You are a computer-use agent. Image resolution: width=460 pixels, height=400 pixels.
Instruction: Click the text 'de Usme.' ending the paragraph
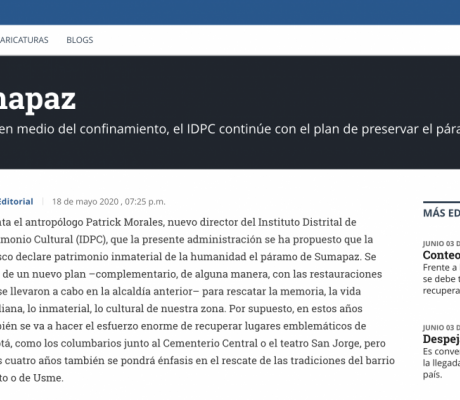41,378
